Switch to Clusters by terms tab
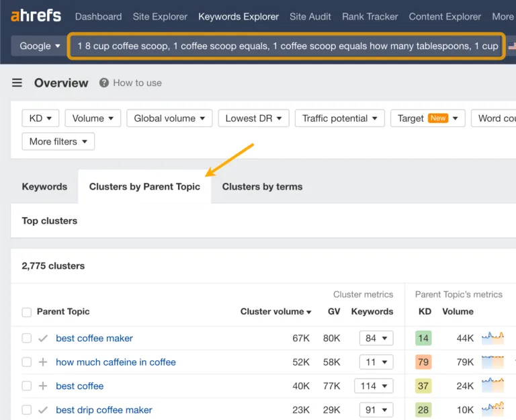This screenshot has width=516, height=420. (262, 187)
